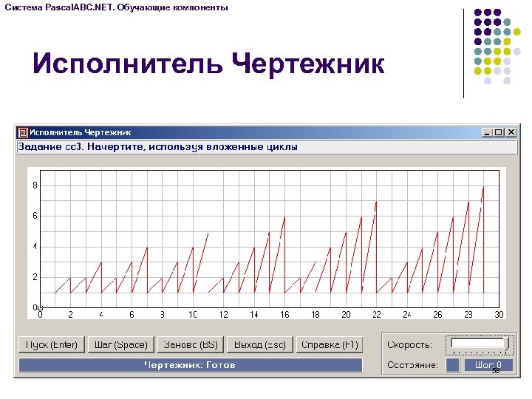Click the Состояние: label
Screen dimensions: 532x399
coord(412,365)
